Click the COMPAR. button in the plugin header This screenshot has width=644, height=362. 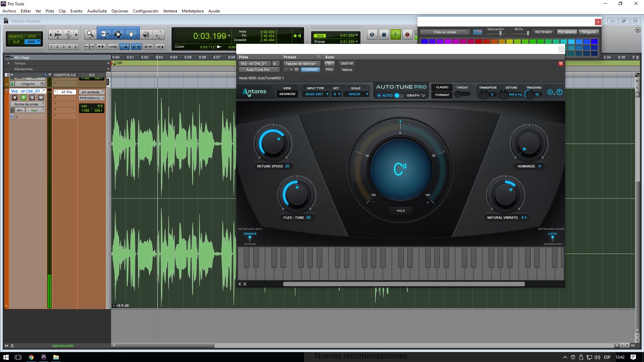310,69
